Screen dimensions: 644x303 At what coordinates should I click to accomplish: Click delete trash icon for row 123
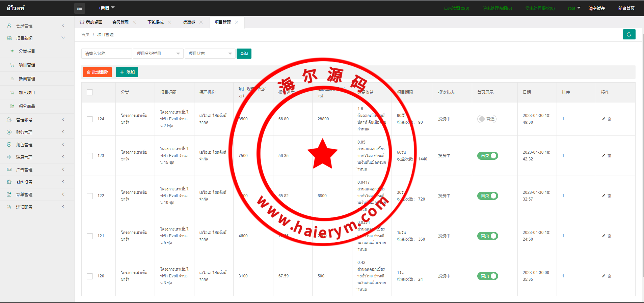tap(609, 156)
